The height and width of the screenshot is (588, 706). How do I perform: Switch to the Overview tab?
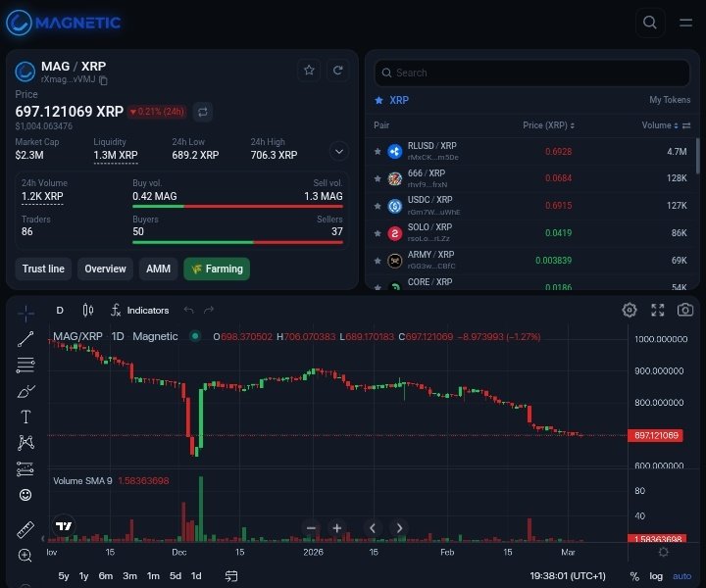click(105, 269)
